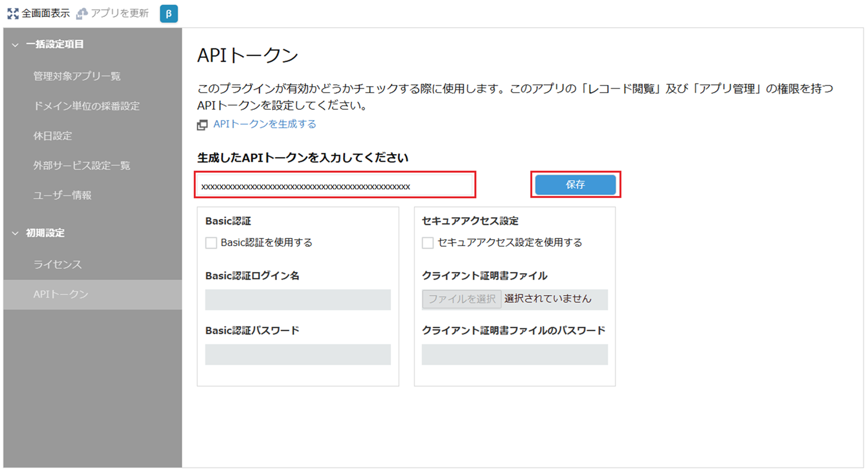Select ドメイン単位の採番設定 menu item
The image size is (868, 471).
(86, 106)
